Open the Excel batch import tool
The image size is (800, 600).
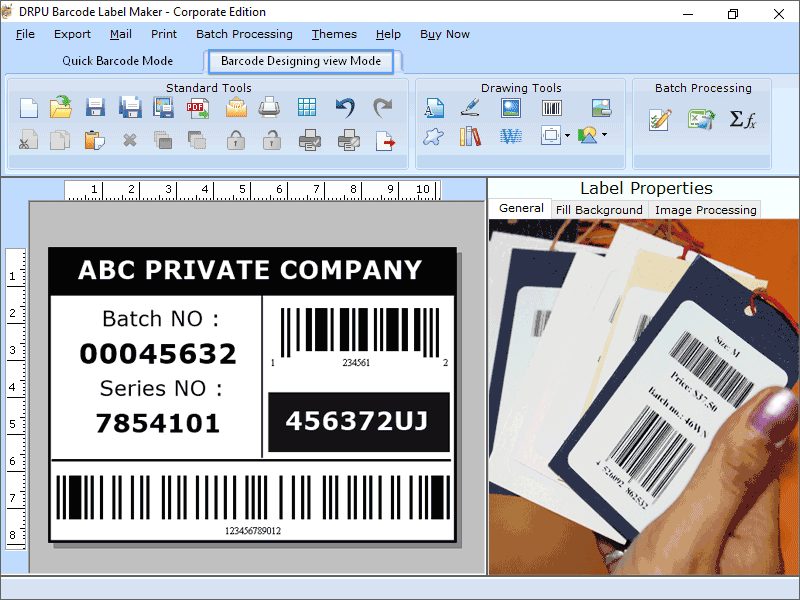click(x=700, y=118)
